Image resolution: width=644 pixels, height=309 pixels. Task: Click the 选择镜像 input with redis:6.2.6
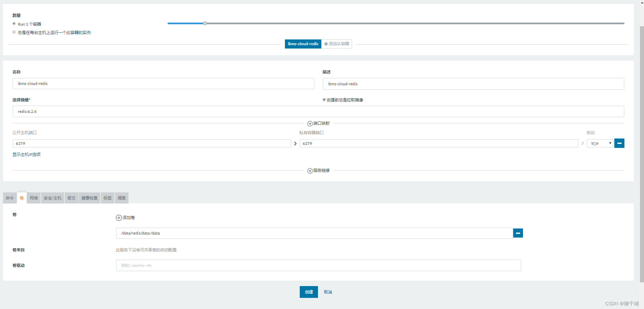318,112
